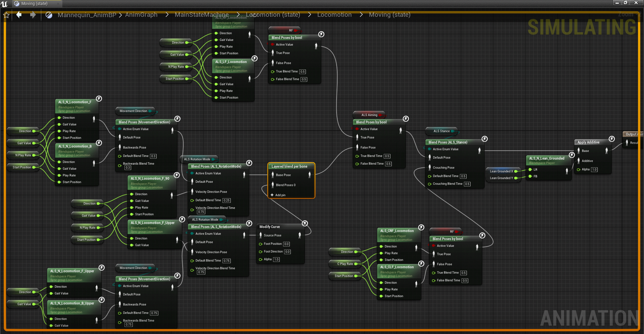Click fast-path icon on ALS_N_Lean_Grounded node

pyautogui.click(x=572, y=155)
